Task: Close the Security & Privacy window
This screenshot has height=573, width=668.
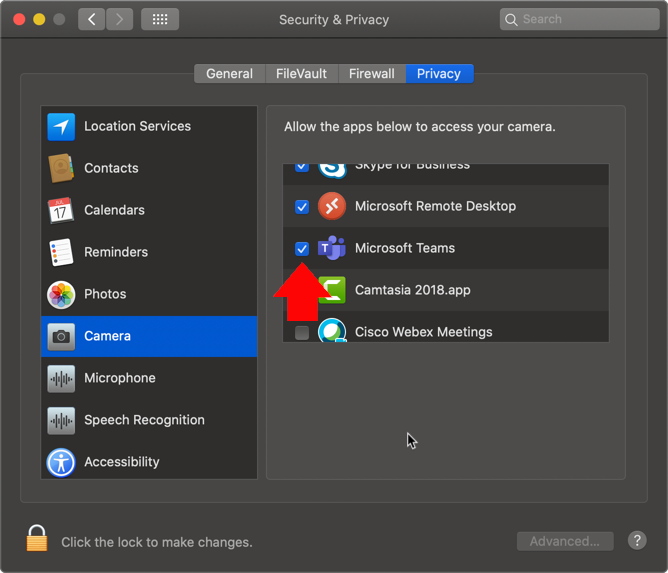Action: [x=19, y=19]
